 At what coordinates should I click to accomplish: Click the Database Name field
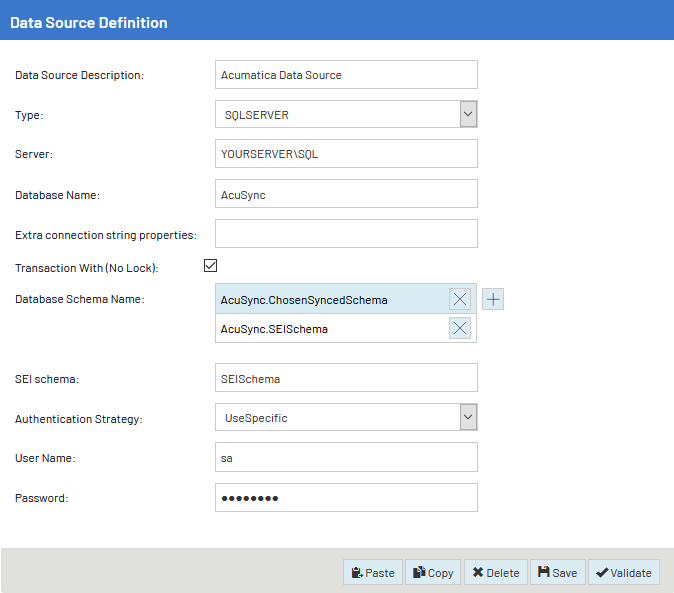(346, 194)
